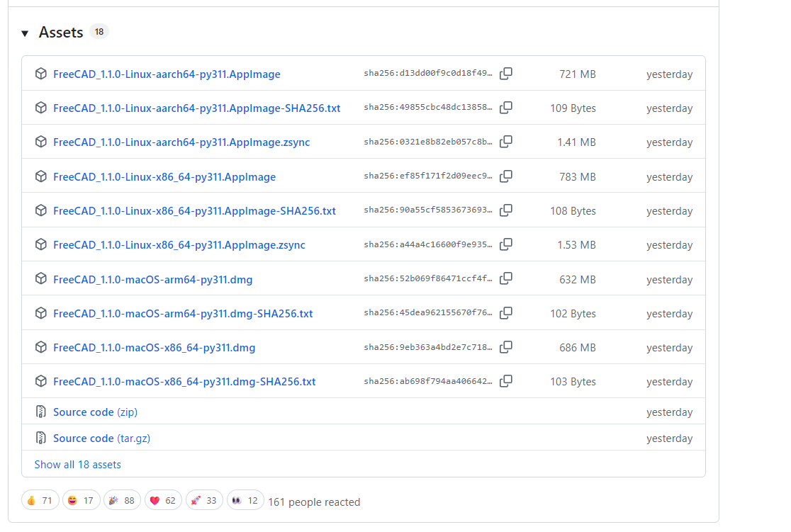
Task: Select hash text sha256:52b069f86471ccf4f…
Action: [428, 278]
